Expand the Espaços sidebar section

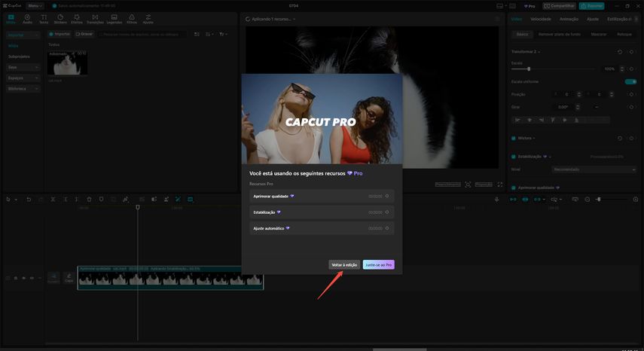tap(23, 78)
